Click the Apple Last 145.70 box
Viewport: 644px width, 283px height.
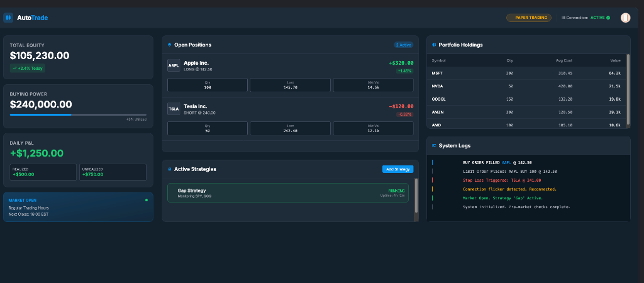[291, 85]
